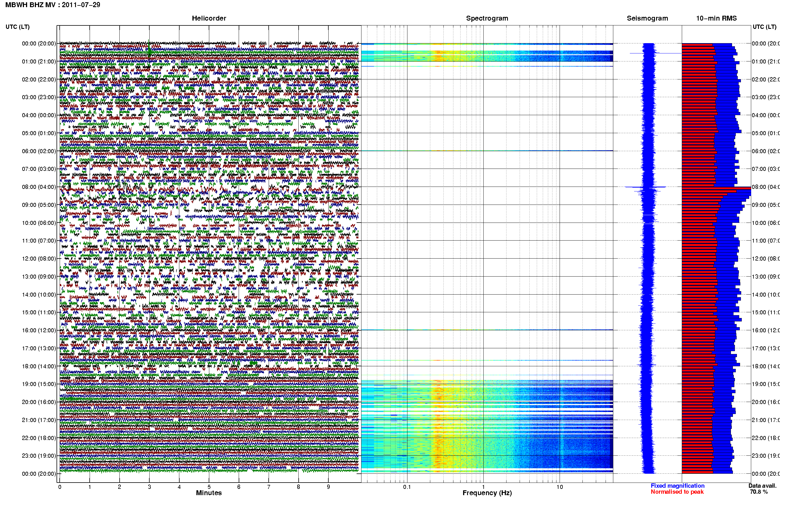Click the "9" tick on the Minutes axis

(x=328, y=487)
